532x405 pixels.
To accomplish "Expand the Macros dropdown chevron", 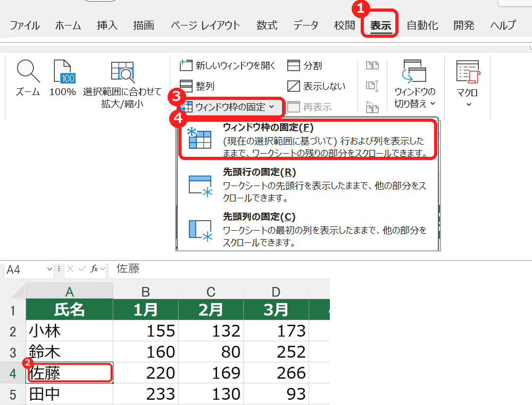I will (x=469, y=104).
